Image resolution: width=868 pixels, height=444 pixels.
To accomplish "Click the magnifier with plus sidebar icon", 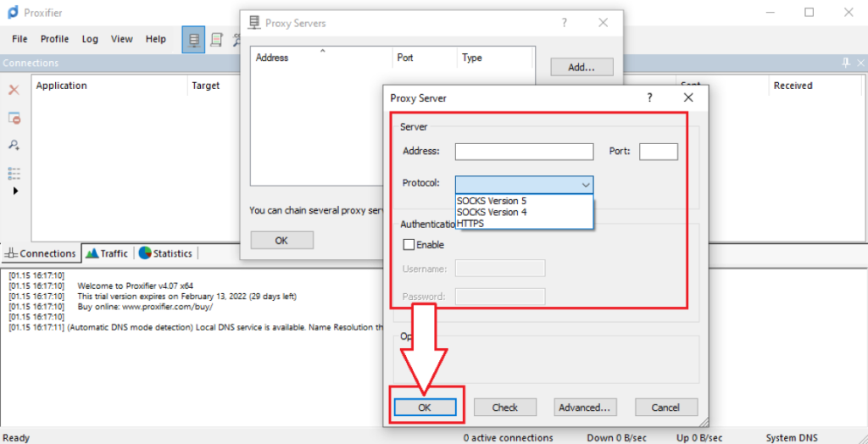I will pos(14,146).
